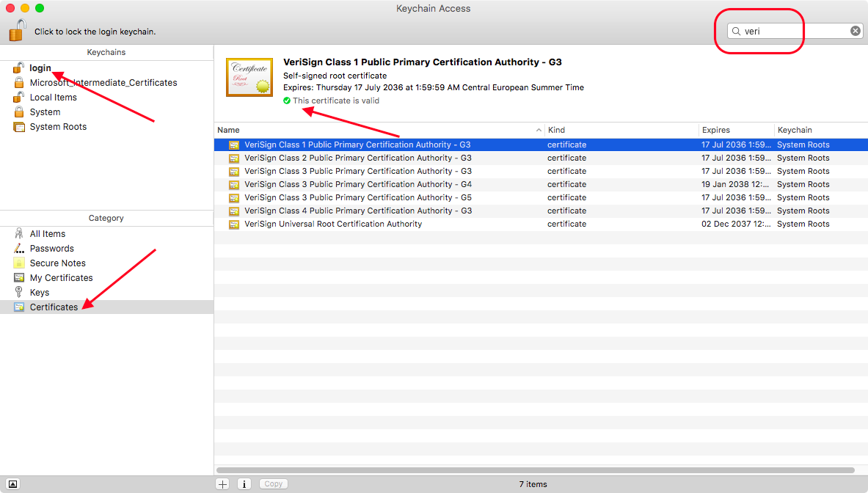Click the certificate icon of the VeriSign Class 2 G3 row

pyautogui.click(x=234, y=158)
